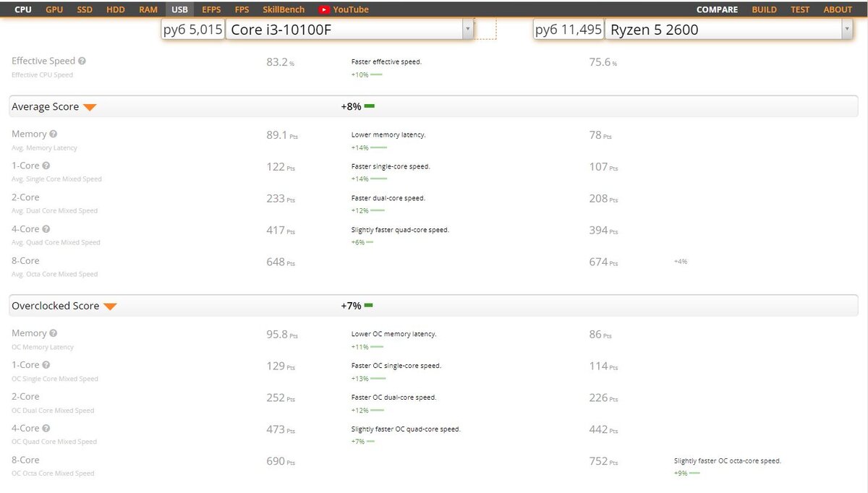Open the SSD tab

[85, 9]
